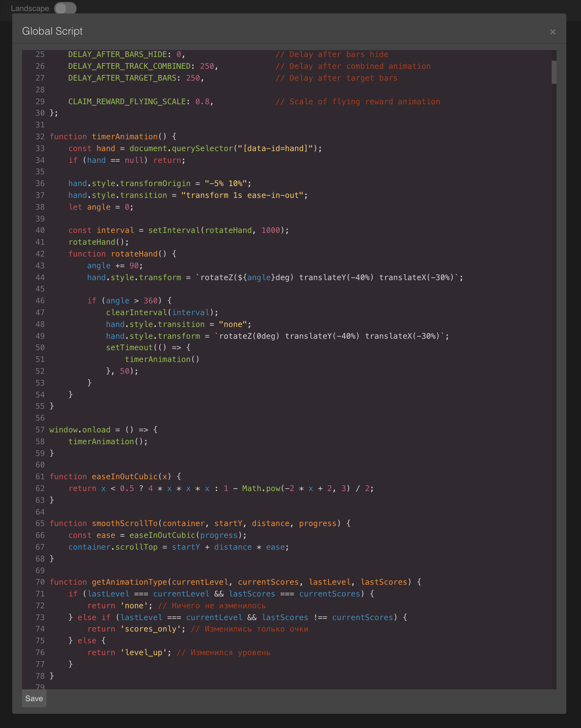Click the "return 'none';" line
581x728 pixels.
(176, 605)
